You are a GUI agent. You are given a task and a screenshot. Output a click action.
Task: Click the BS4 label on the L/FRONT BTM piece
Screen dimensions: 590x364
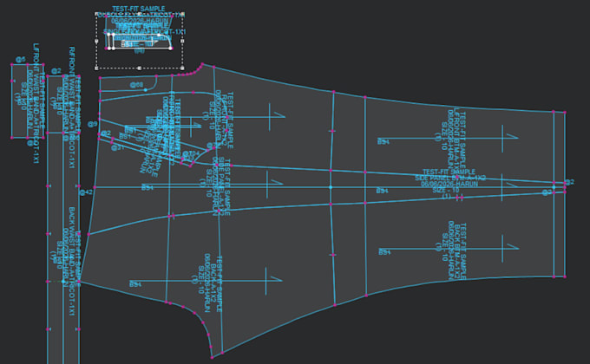pos(383,142)
